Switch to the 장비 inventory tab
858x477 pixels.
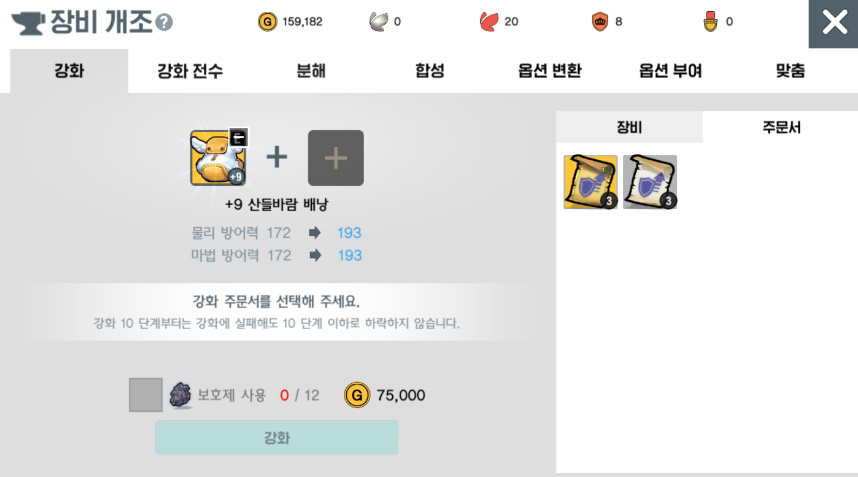pyautogui.click(x=629, y=127)
